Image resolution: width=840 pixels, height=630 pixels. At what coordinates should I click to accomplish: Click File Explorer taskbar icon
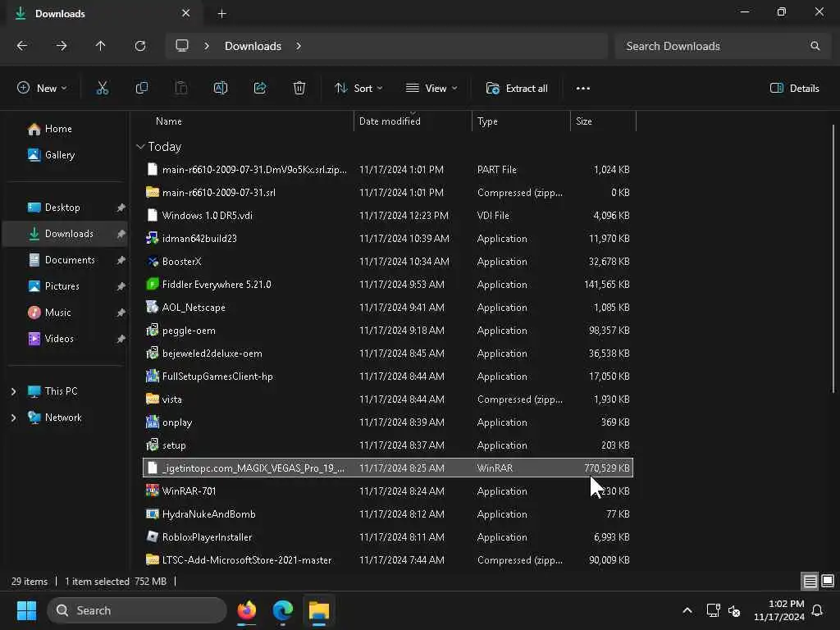click(319, 610)
